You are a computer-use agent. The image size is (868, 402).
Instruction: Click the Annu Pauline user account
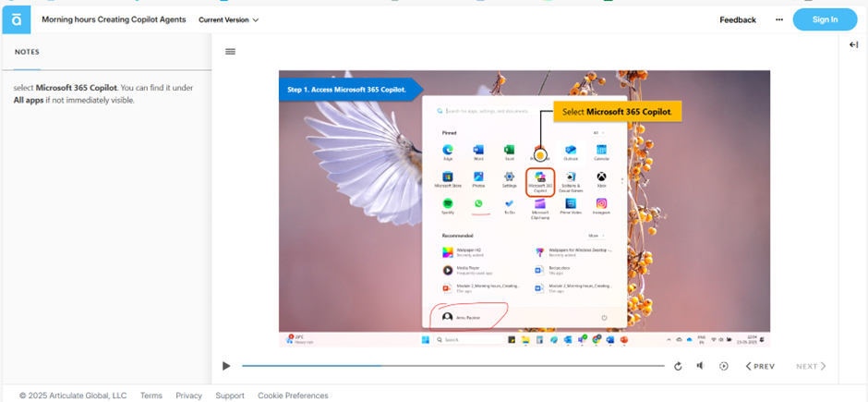coord(462,317)
